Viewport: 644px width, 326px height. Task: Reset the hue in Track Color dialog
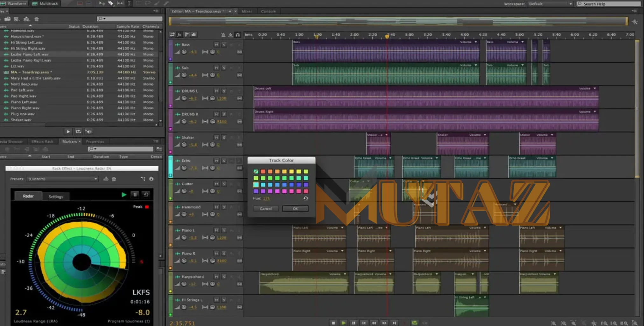[305, 198]
